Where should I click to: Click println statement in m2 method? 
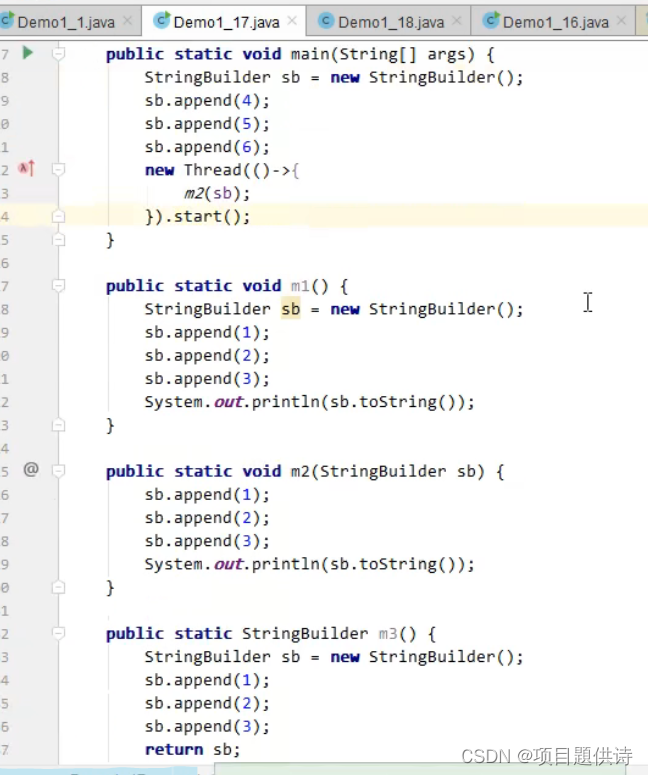pos(309,564)
